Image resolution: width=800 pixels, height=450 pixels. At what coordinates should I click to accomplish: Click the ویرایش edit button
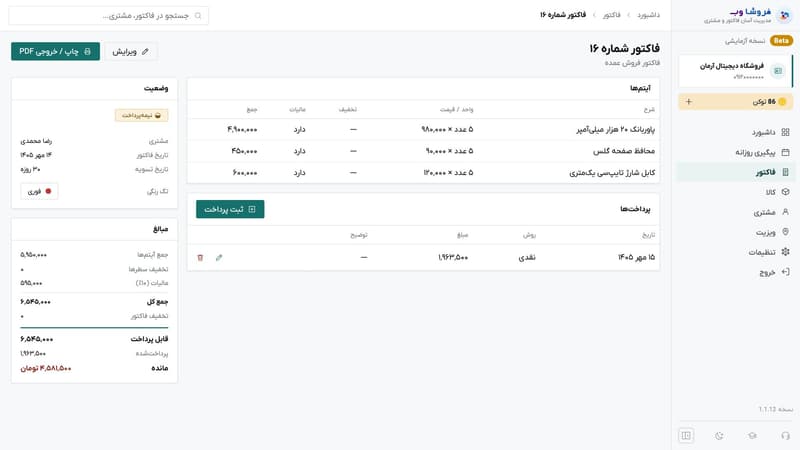click(131, 52)
